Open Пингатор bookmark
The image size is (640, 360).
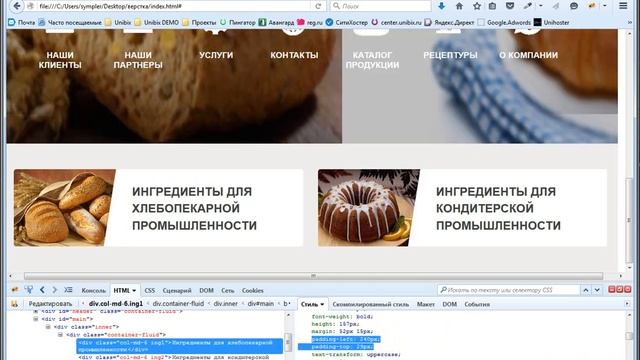click(x=238, y=22)
